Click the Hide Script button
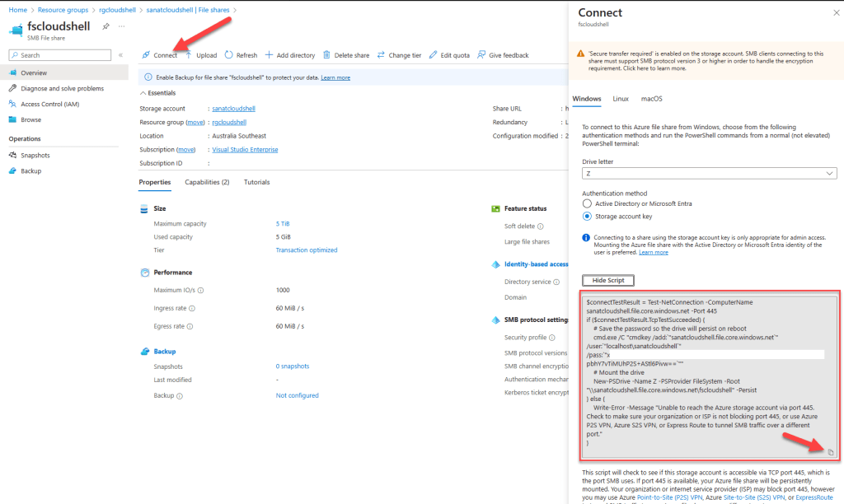 607,280
